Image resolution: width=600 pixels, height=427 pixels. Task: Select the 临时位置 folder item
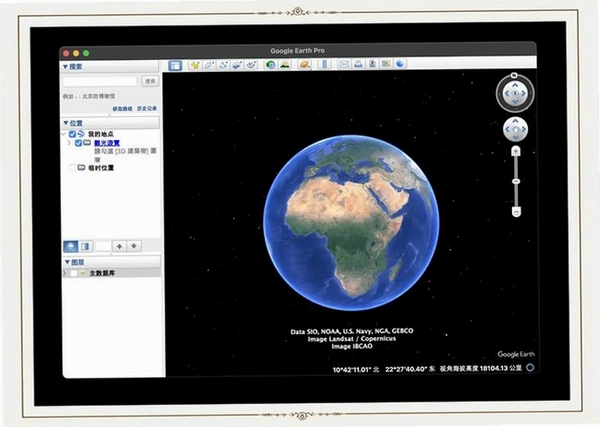pyautogui.click(x=101, y=168)
